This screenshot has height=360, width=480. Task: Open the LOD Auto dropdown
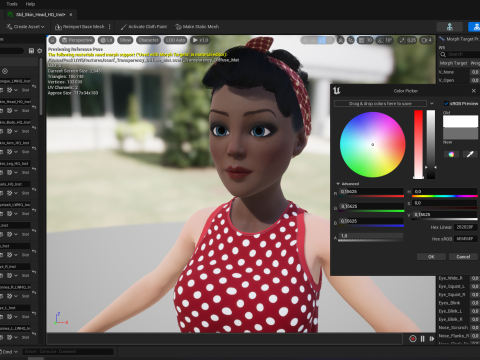(175, 40)
